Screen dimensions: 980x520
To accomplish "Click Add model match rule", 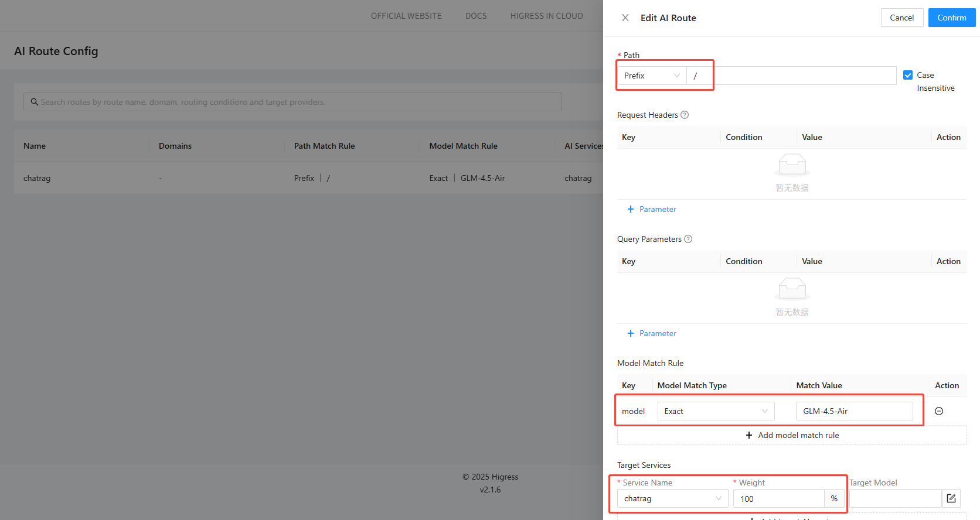I will (x=792, y=435).
